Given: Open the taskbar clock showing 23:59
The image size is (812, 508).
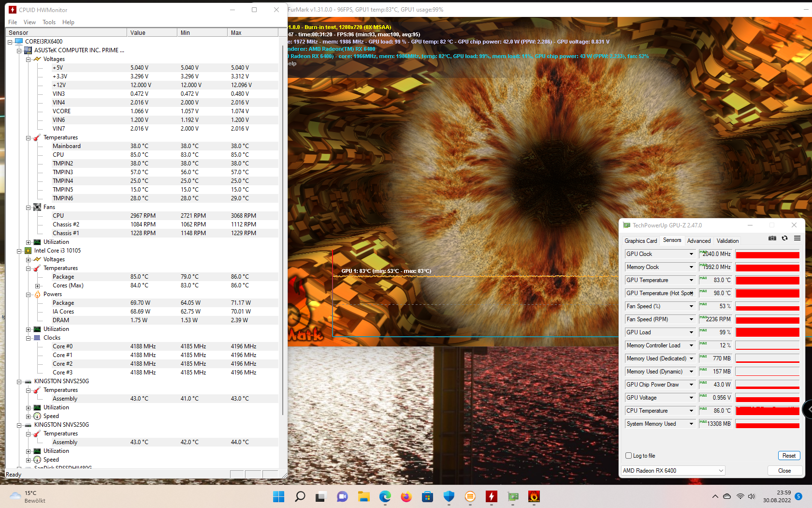Looking at the screenshot, I should click(x=777, y=496).
